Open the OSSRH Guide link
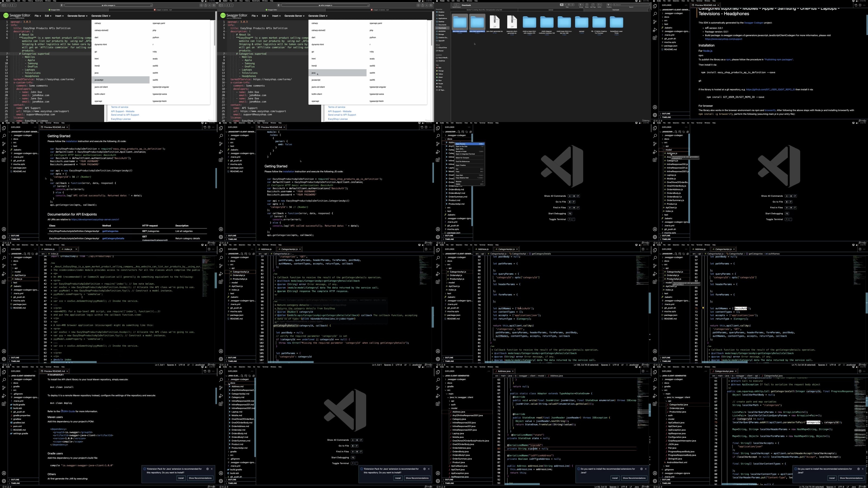 [68, 411]
